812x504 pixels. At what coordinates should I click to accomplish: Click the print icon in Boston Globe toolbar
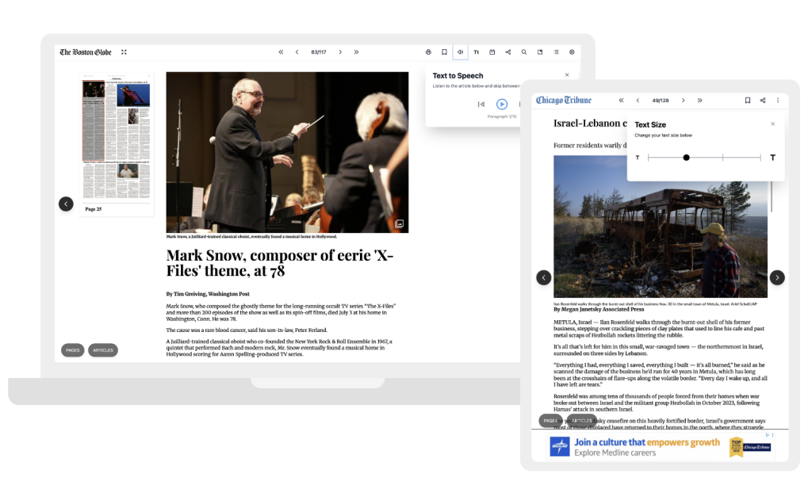pos(428,52)
